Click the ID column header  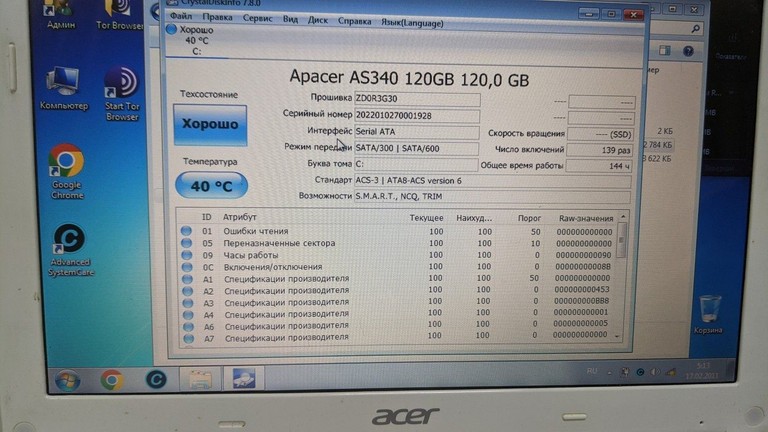207,217
